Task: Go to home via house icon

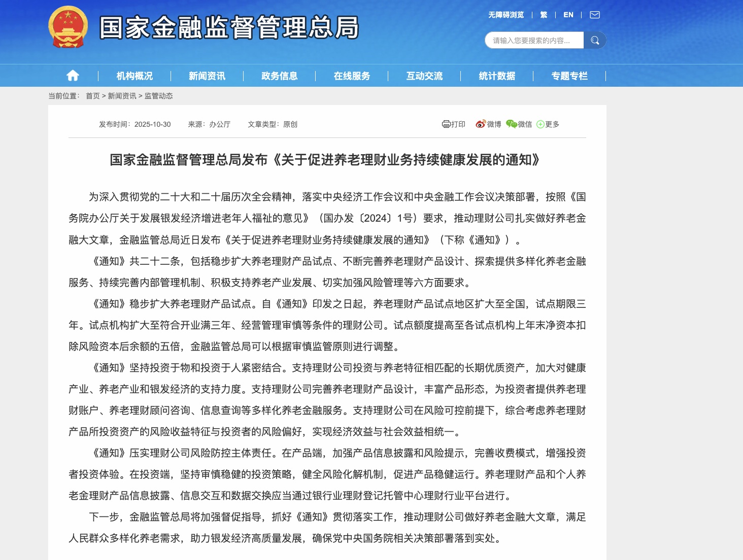Action: [x=73, y=76]
